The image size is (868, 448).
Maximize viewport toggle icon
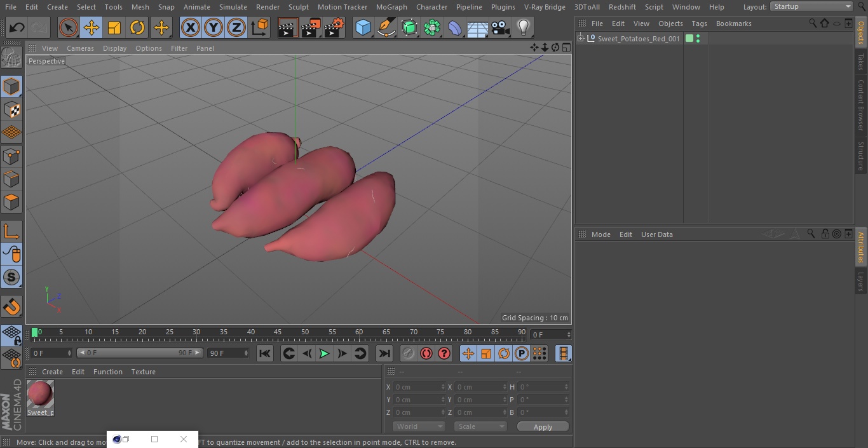566,48
